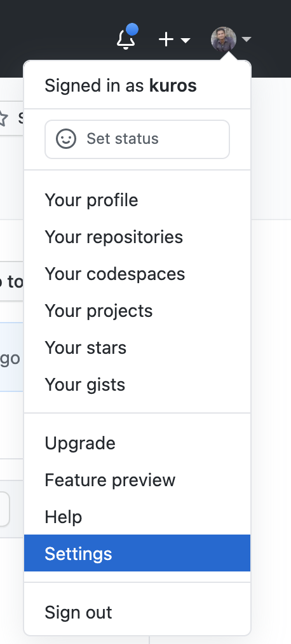Click the user avatar picture
The image size is (291, 644).
click(224, 39)
